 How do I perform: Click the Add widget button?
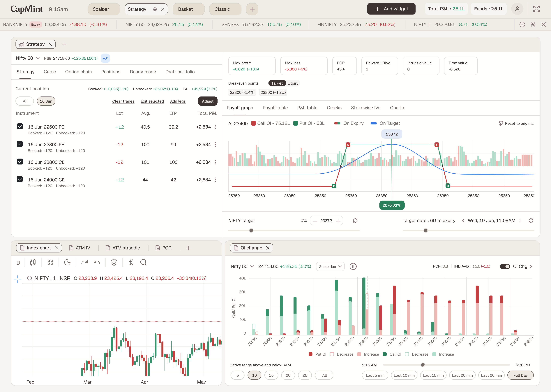391,9
